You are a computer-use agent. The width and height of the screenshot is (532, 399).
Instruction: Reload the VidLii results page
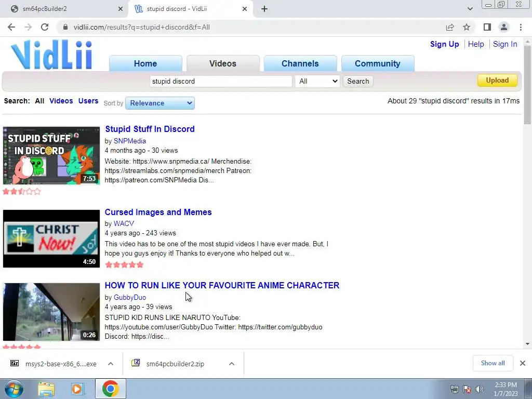45,27
